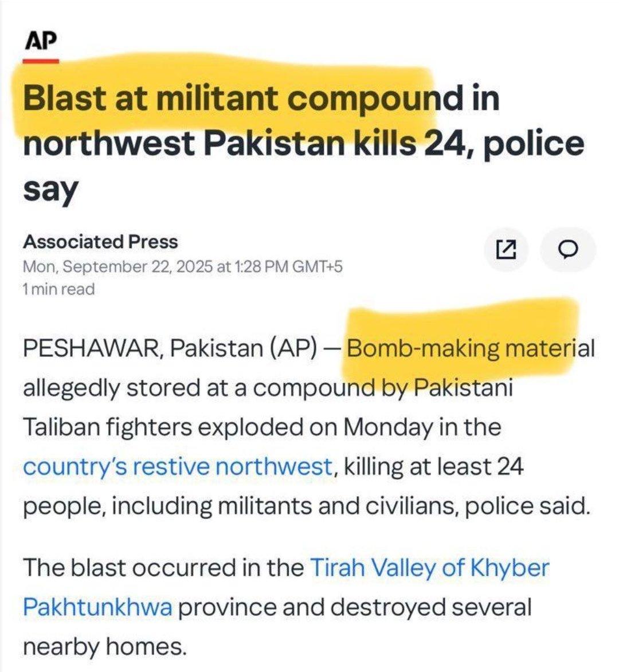Click the article headline about Pakistan blast
The width and height of the screenshot is (619, 672).
pyautogui.click(x=304, y=144)
